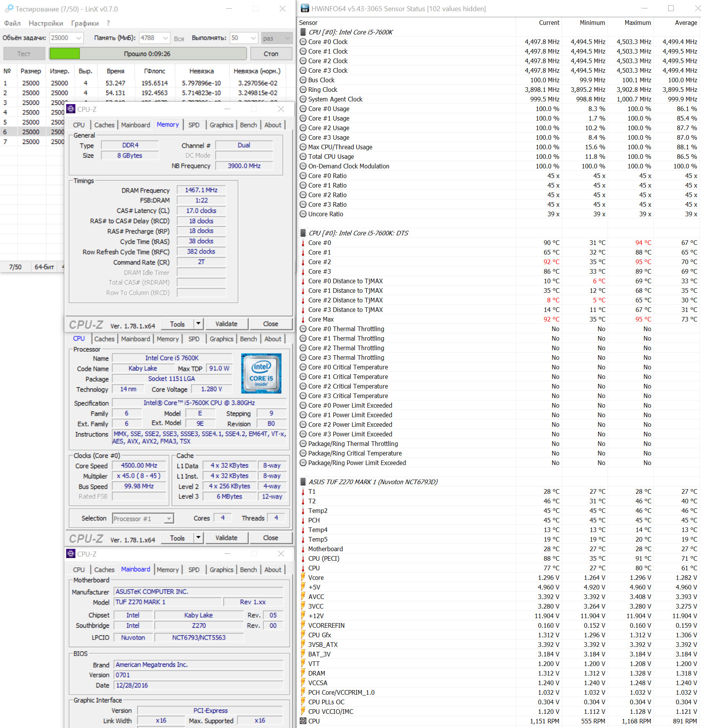Click the Validate button in CPU-Z
701x728 pixels.
click(226, 324)
